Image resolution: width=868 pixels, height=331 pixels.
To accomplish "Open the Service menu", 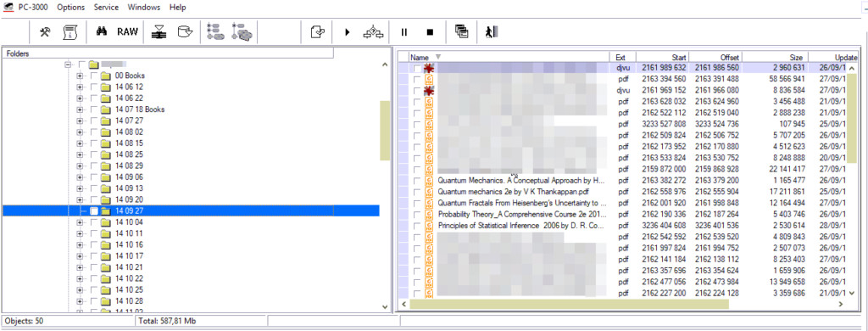I will (106, 8).
